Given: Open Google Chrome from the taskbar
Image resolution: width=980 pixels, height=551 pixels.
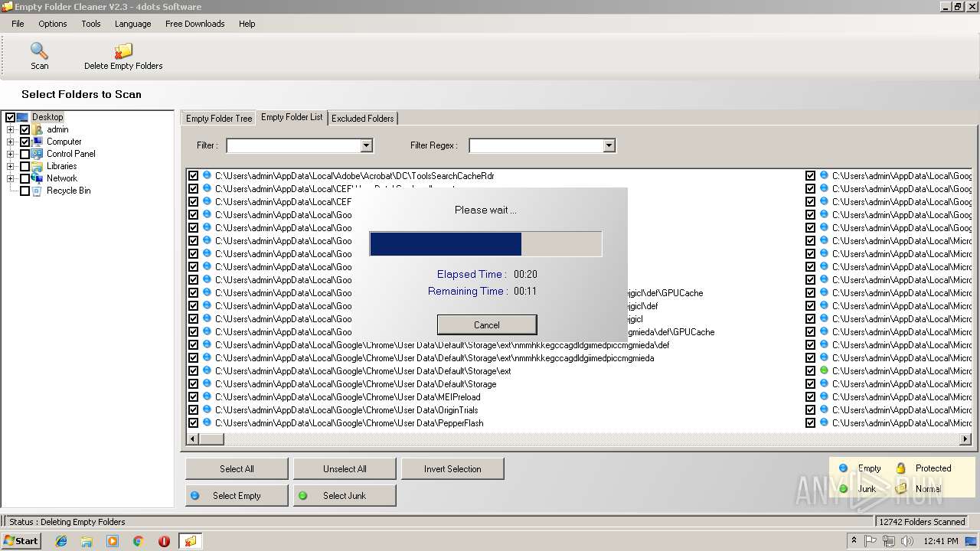Looking at the screenshot, I should [138, 541].
